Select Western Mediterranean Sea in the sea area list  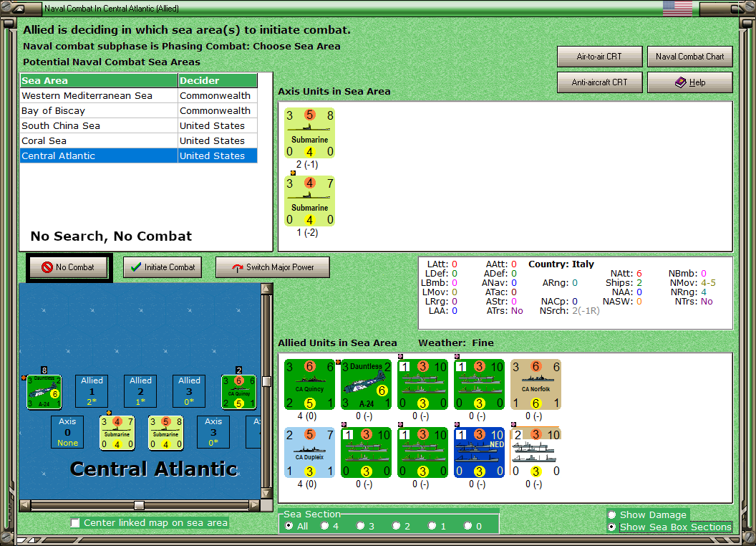tap(139, 95)
